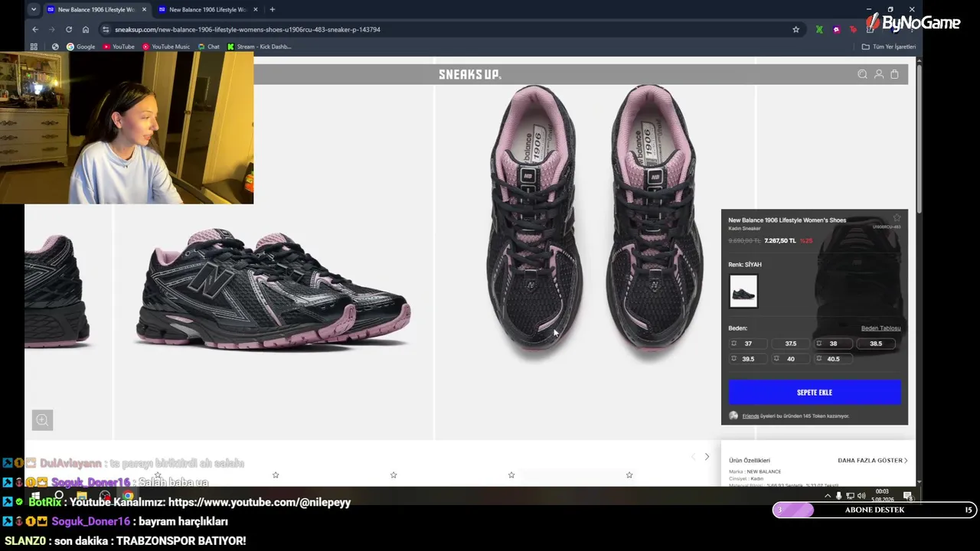Viewport: 980px width, 551px height.
Task: Click the Friends link below cart button
Action: tap(750, 416)
